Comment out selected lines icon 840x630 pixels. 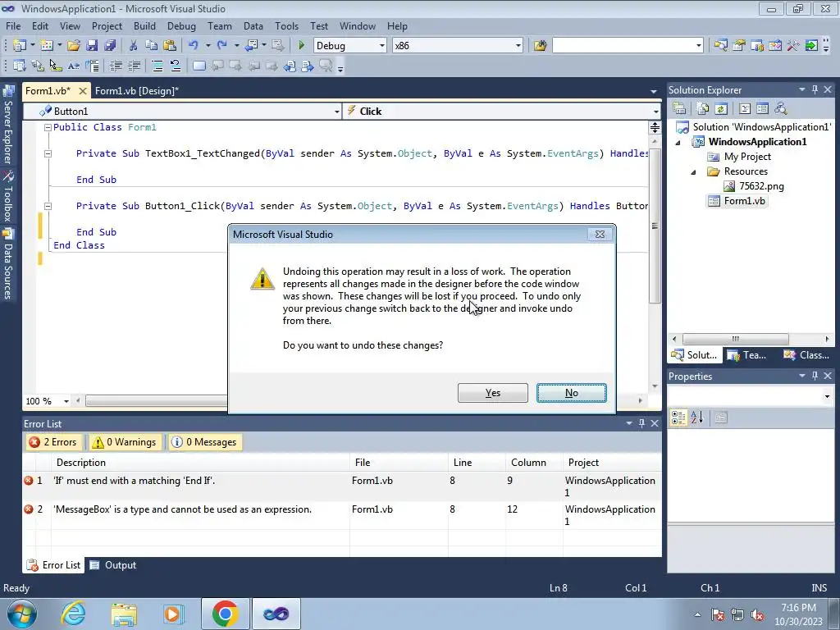(x=157, y=66)
